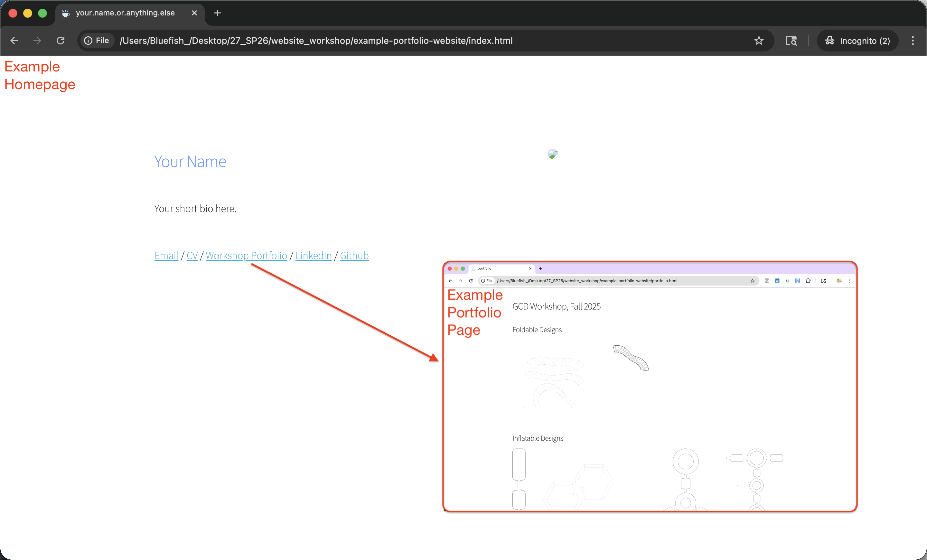Open the Email link
Screen dimensions: 927x560
pos(166,256)
